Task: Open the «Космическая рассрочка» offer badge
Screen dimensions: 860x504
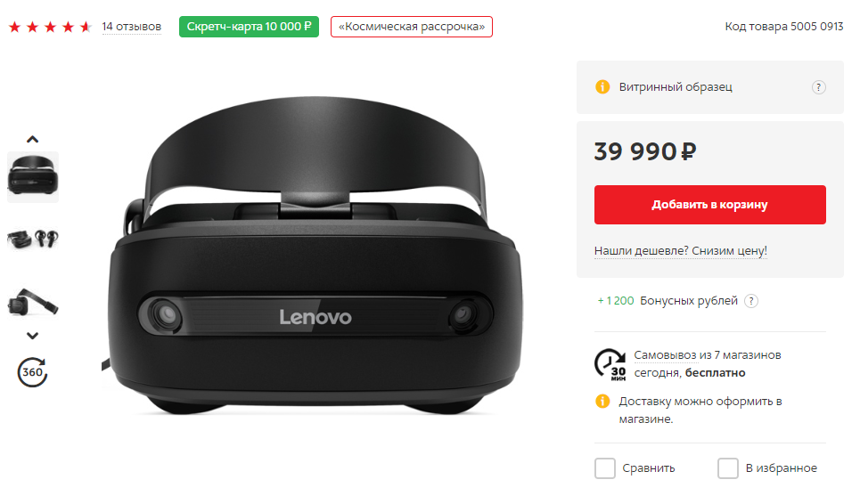Action: (412, 27)
